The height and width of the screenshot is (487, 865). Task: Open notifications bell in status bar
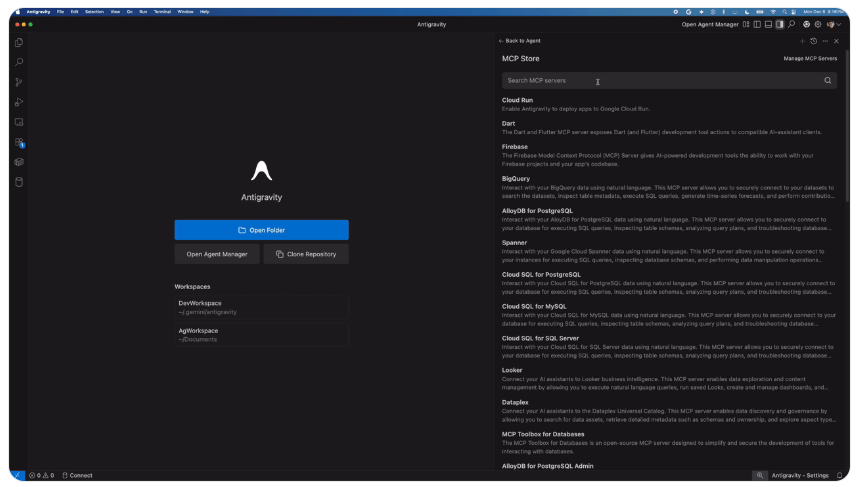point(840,475)
